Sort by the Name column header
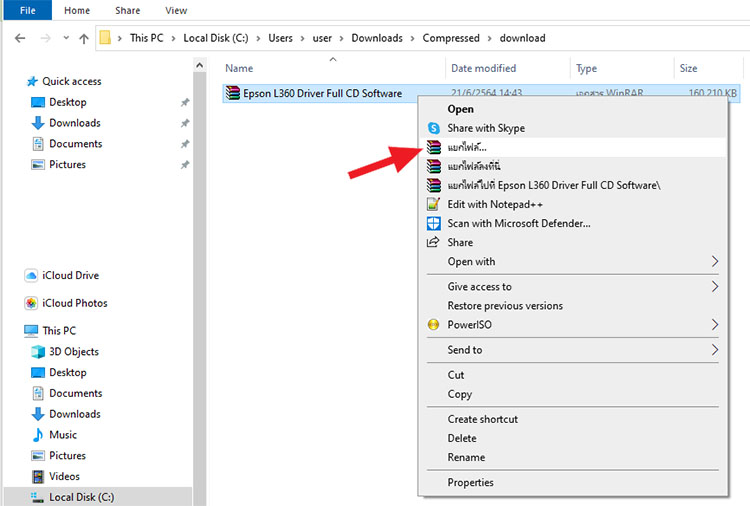The width and height of the screenshot is (750, 506). 239,68
